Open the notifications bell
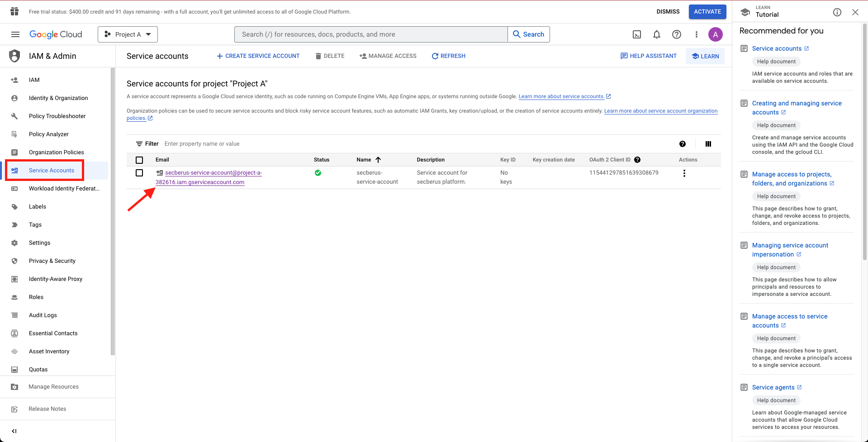The height and width of the screenshot is (442, 868). [657, 34]
